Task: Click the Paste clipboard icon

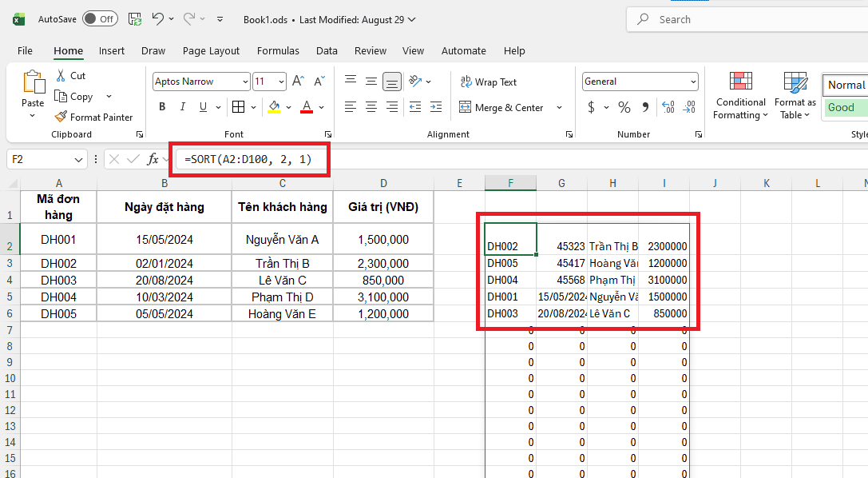Action: [x=34, y=82]
